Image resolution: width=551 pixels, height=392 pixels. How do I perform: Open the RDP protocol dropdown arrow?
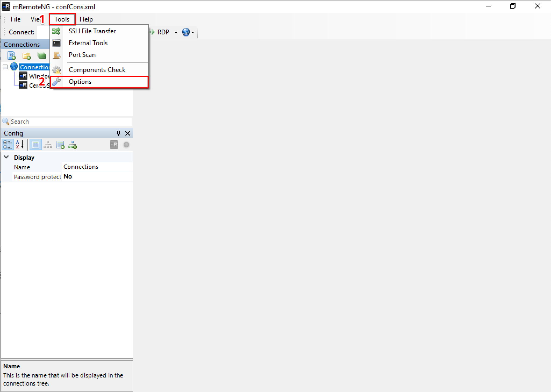[x=176, y=32]
